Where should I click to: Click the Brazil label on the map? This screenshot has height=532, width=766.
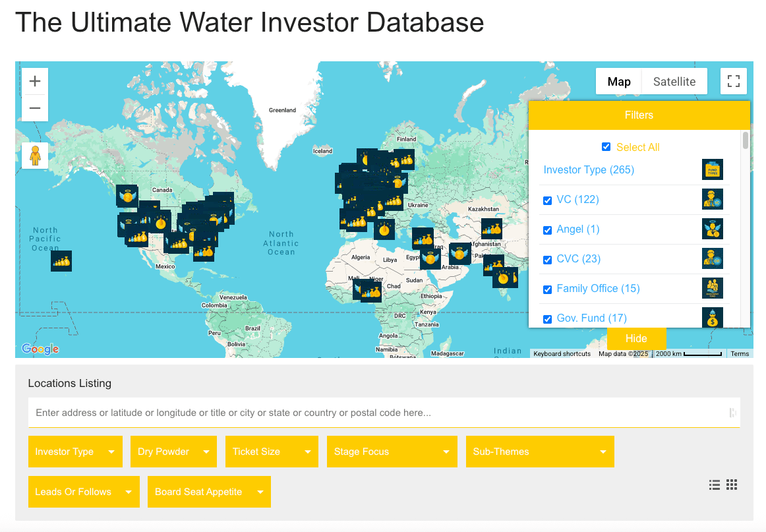(x=252, y=328)
